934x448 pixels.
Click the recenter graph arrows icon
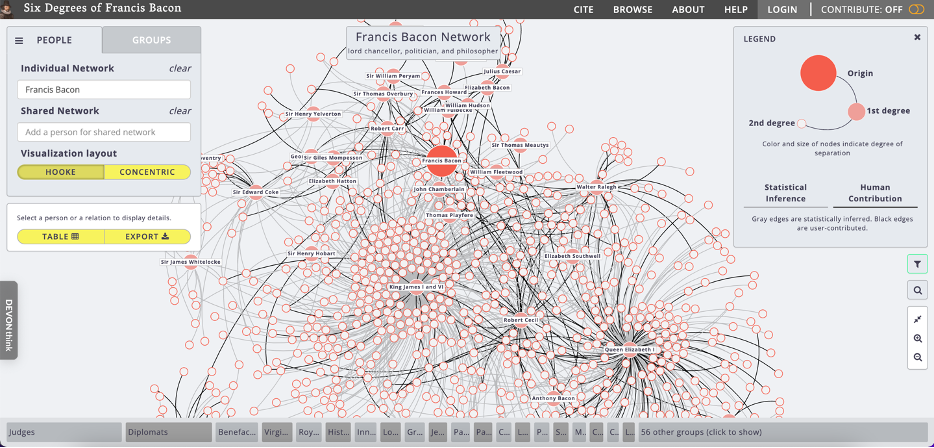pyautogui.click(x=917, y=319)
